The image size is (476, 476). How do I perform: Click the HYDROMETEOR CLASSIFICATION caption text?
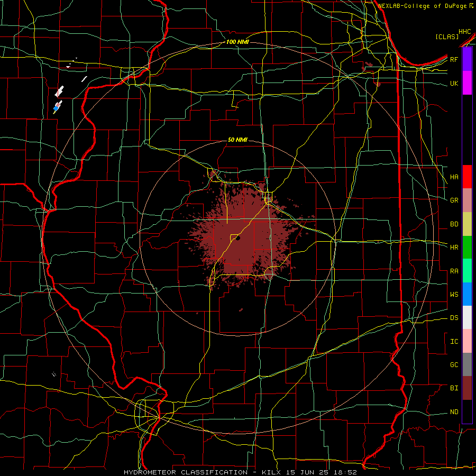pos(185,472)
